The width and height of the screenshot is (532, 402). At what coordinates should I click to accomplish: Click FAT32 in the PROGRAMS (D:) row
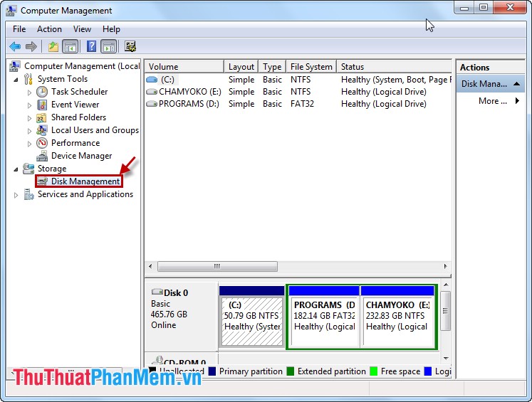click(x=302, y=104)
